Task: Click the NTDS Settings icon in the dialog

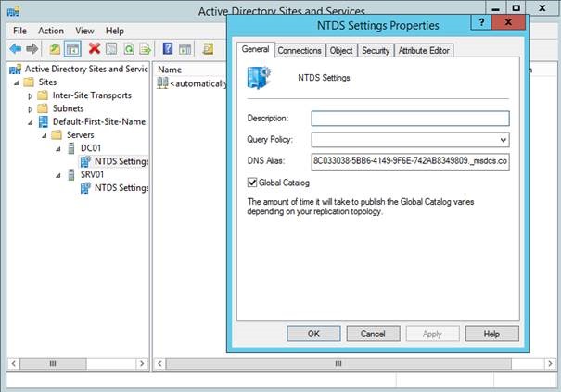Action: pyautogui.click(x=259, y=77)
